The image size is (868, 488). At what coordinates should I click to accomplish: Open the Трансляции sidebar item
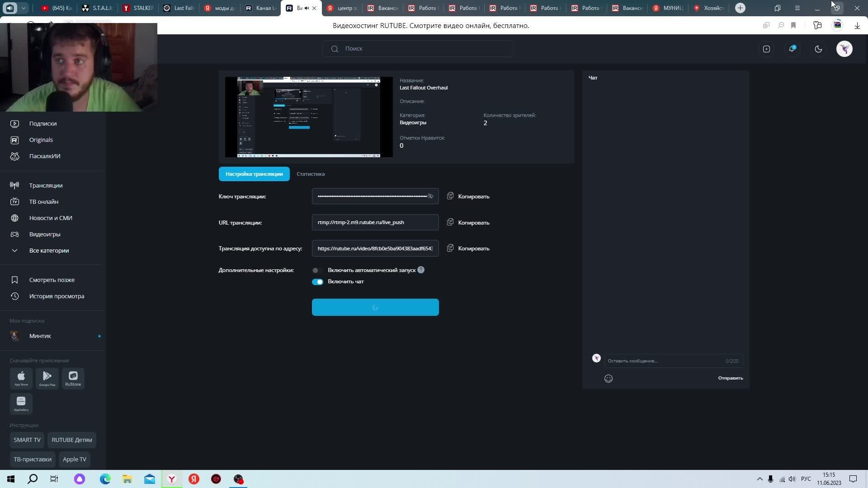coord(46,185)
